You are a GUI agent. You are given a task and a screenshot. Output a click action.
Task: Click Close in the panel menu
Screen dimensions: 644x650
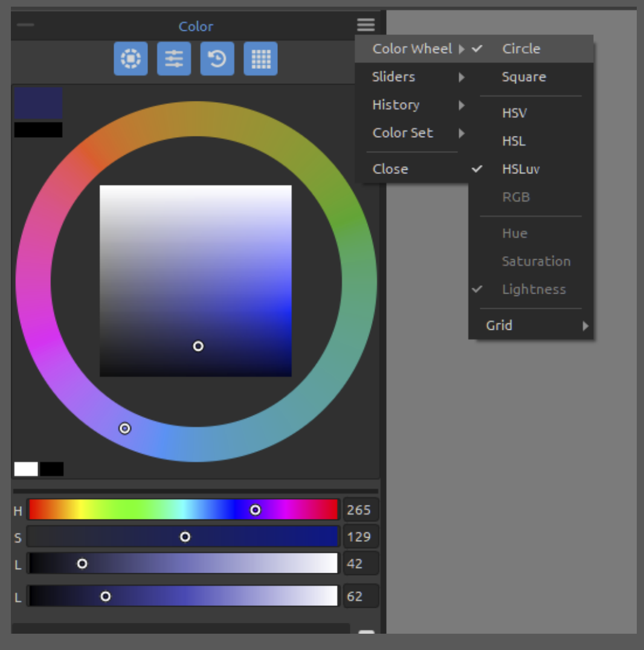[x=390, y=169]
